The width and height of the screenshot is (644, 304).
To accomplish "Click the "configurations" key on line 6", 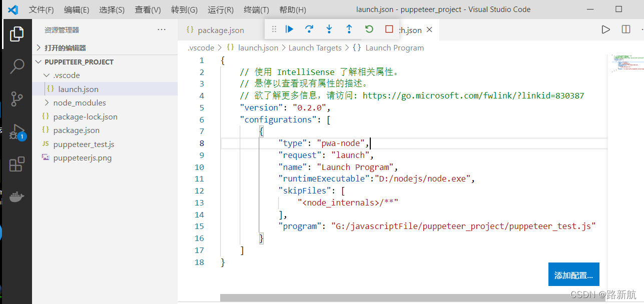I will [278, 119].
